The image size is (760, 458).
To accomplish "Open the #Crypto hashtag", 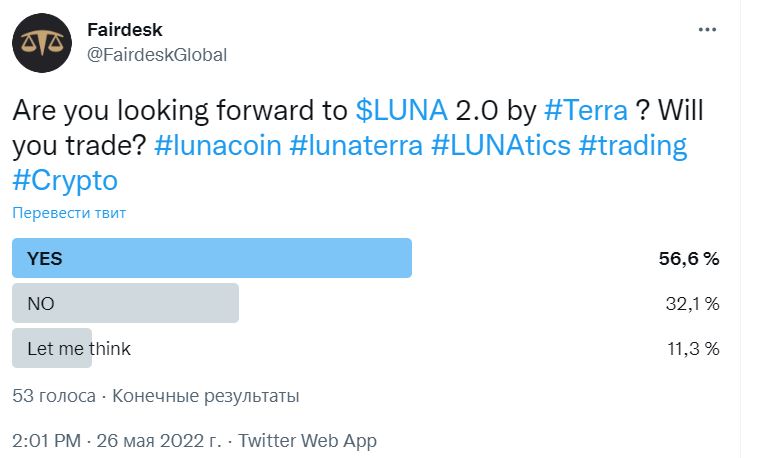I will pyautogui.click(x=65, y=181).
